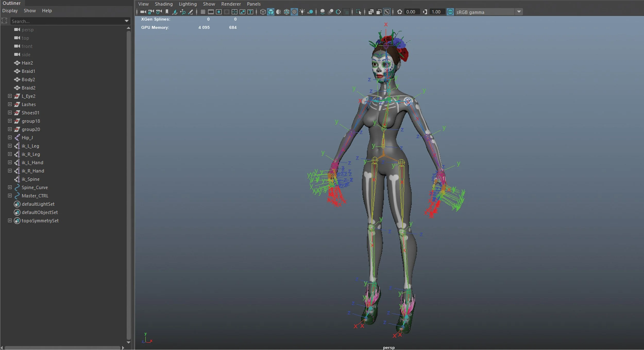The image size is (644, 350).
Task: Click the film gate icon
Action: pos(211,12)
